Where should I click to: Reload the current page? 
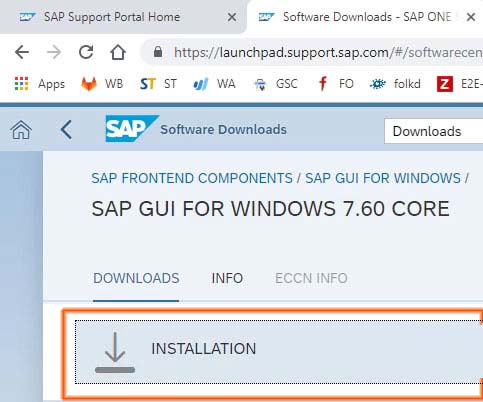86,52
